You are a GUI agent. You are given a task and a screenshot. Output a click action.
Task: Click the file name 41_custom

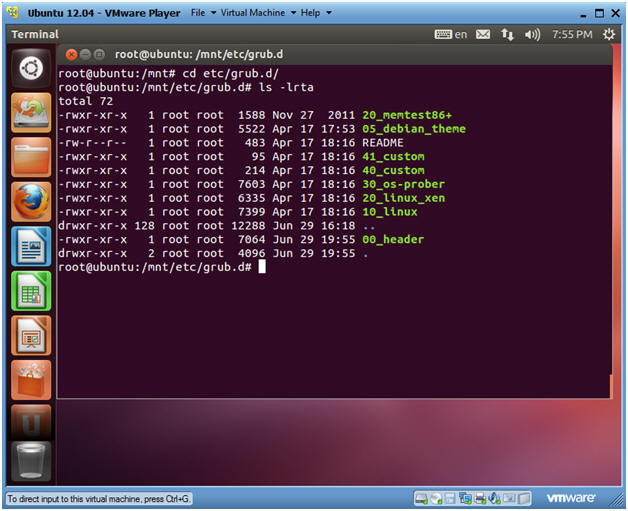pyautogui.click(x=393, y=157)
